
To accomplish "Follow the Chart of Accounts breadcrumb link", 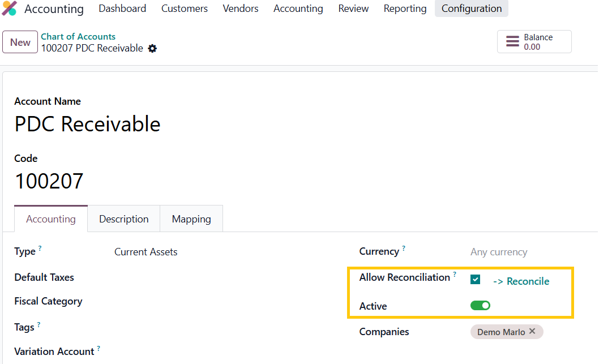I will coord(78,37).
